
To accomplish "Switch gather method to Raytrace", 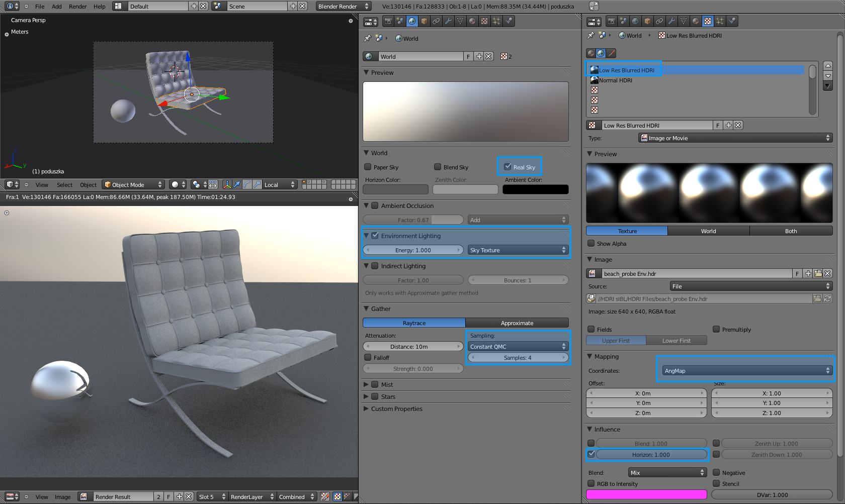I will pos(414,323).
